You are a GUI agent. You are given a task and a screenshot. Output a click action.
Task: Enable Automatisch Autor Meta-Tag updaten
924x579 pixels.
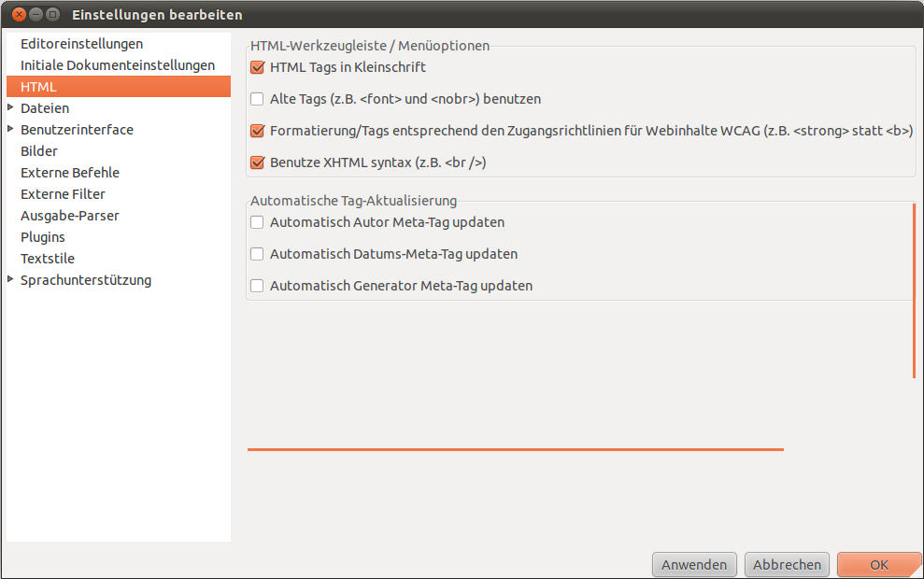point(258,222)
